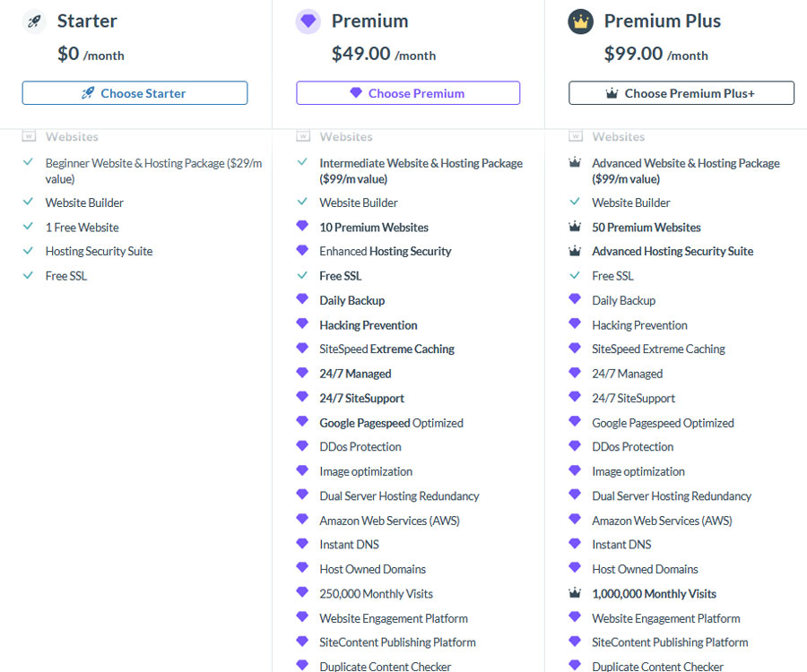Screen dimensions: 807x672
Task: Click checkmark beside Free SSL in Starter column
Action: [x=29, y=275]
